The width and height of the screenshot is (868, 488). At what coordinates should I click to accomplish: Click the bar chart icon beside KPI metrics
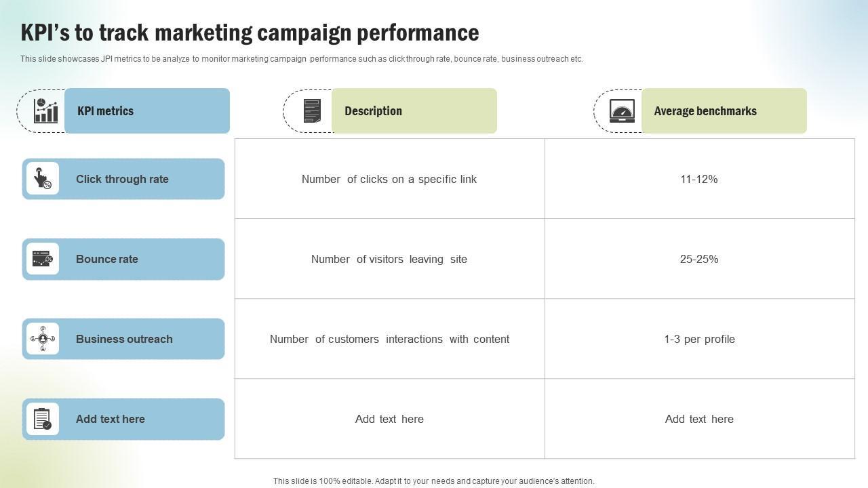[x=46, y=110]
